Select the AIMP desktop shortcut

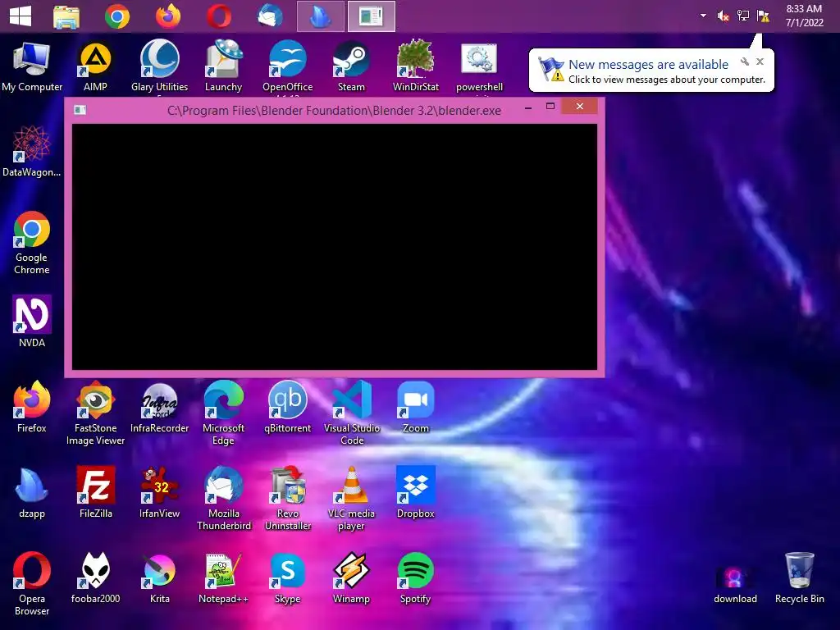click(x=95, y=67)
